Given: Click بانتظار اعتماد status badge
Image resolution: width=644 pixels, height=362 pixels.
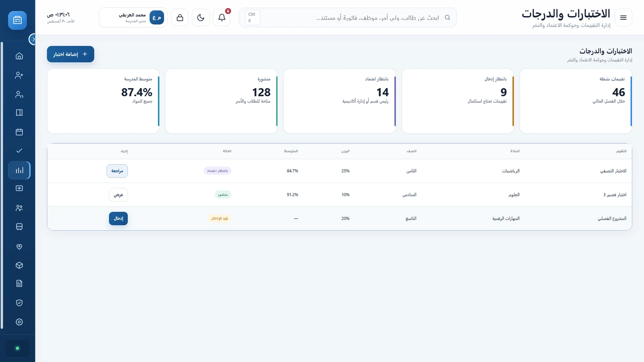Looking at the screenshot, I should point(217,171).
